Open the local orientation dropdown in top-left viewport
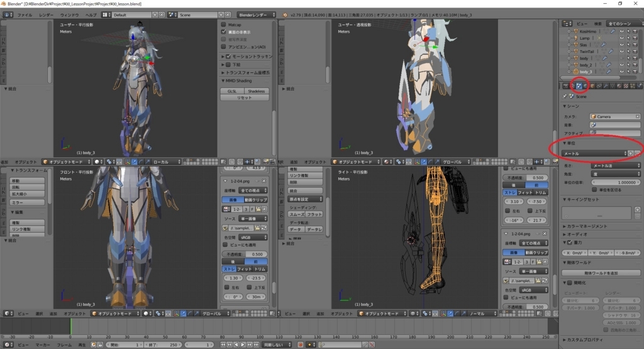Image resolution: width=644 pixels, height=349 pixels. [166, 162]
